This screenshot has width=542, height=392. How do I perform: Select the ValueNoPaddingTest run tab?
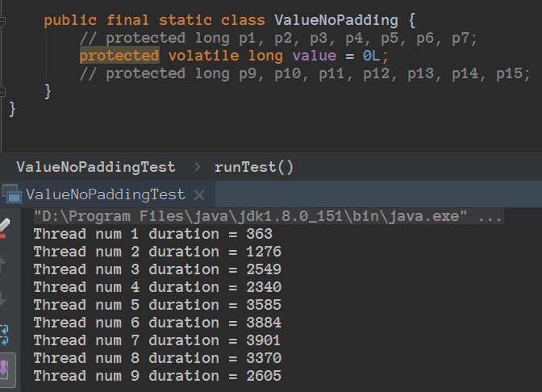105,194
